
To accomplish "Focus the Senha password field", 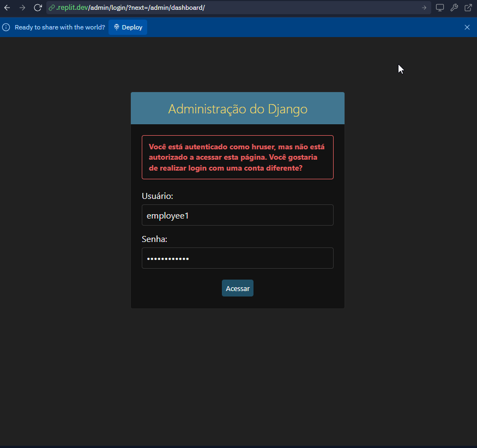I will coord(238,258).
